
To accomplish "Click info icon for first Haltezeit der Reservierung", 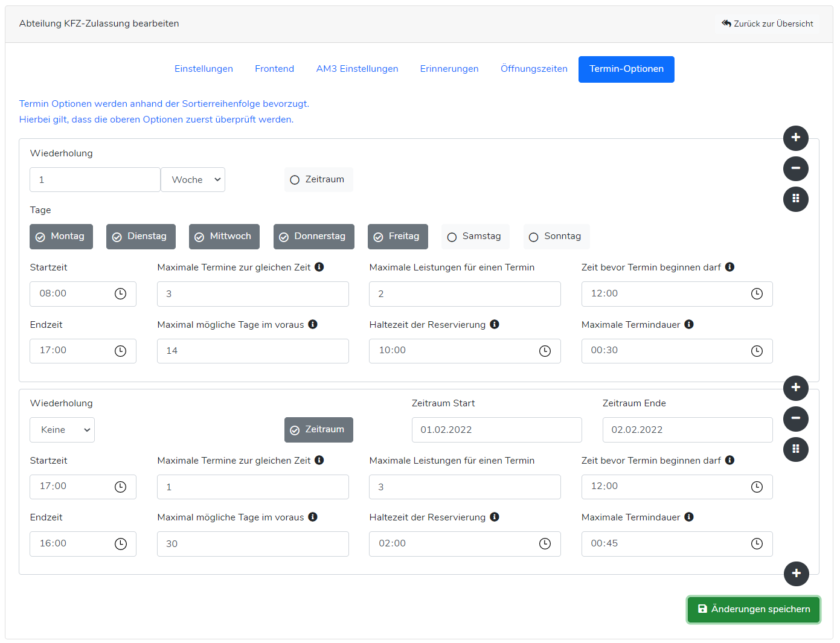I will [x=495, y=324].
